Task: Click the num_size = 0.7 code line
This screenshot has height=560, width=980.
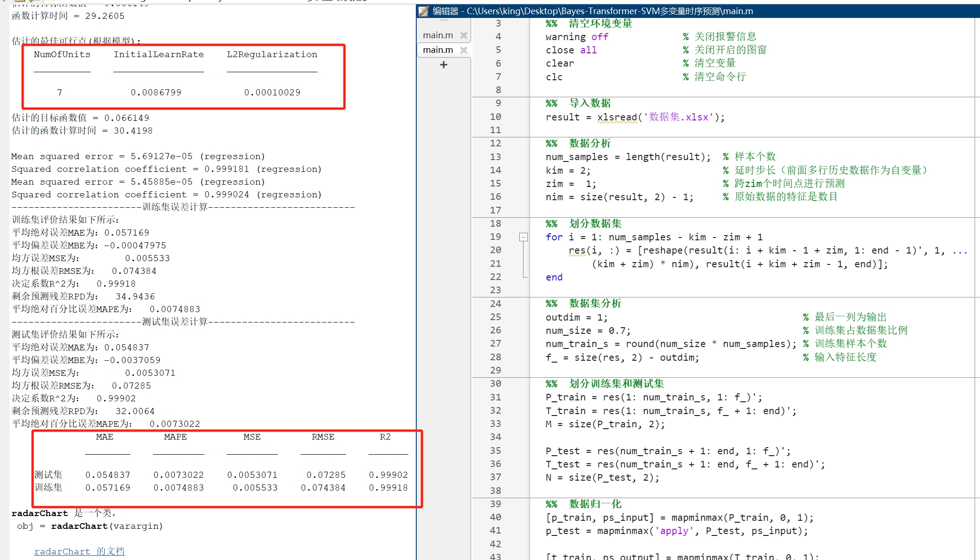Action: click(588, 331)
